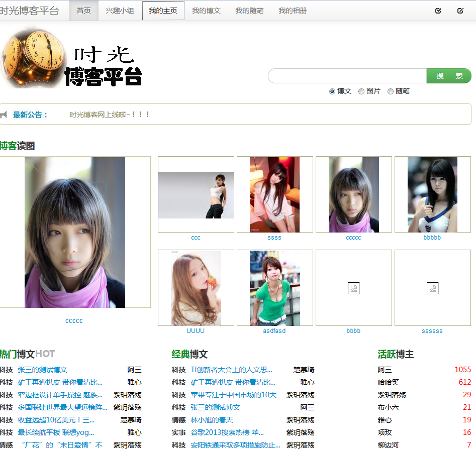Image resolution: width=476 pixels, height=449 pixels.
Task: Click the bbbb caption link
Action: pos(354,330)
